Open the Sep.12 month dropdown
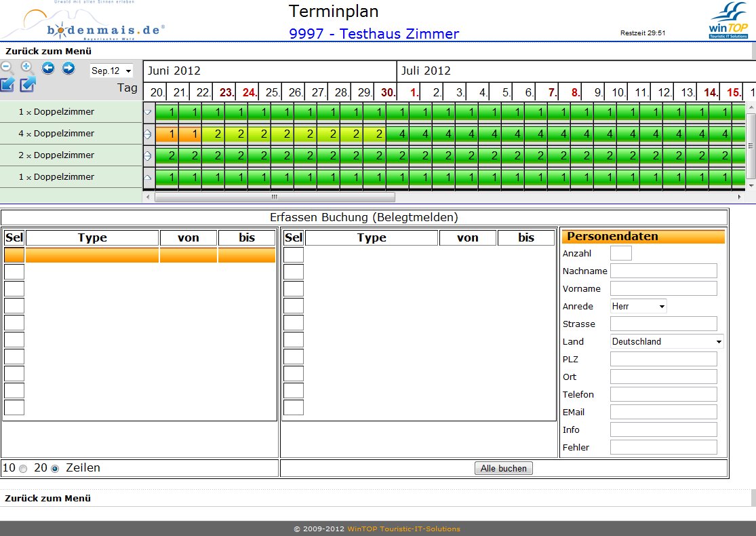The height and width of the screenshot is (536, 756). pyautogui.click(x=112, y=71)
